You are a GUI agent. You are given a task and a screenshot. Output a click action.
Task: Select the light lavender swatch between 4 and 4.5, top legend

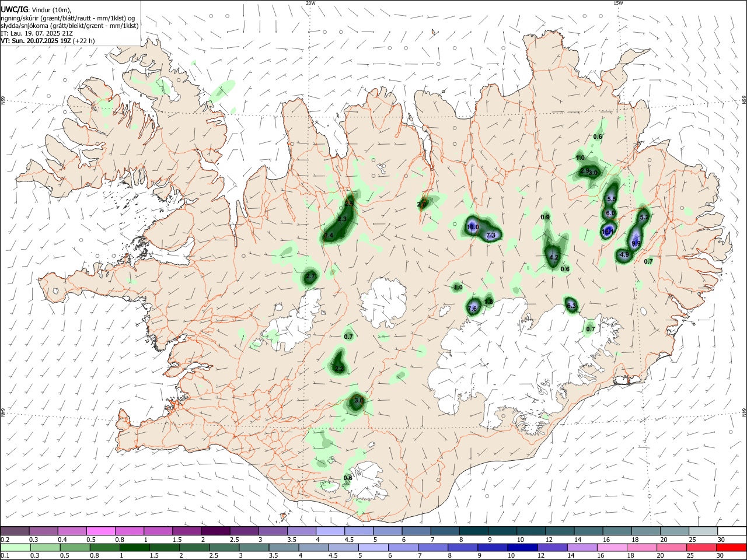pyautogui.click(x=330, y=531)
